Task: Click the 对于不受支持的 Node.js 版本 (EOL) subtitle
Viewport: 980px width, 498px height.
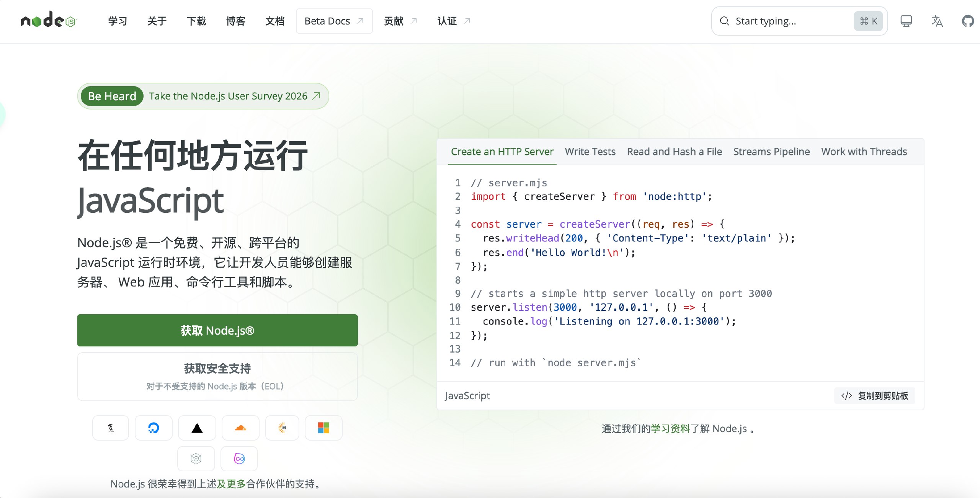Action: [x=215, y=386]
